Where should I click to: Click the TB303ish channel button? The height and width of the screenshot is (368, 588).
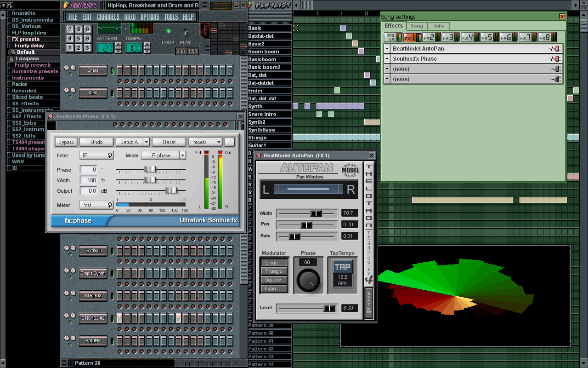(x=93, y=251)
